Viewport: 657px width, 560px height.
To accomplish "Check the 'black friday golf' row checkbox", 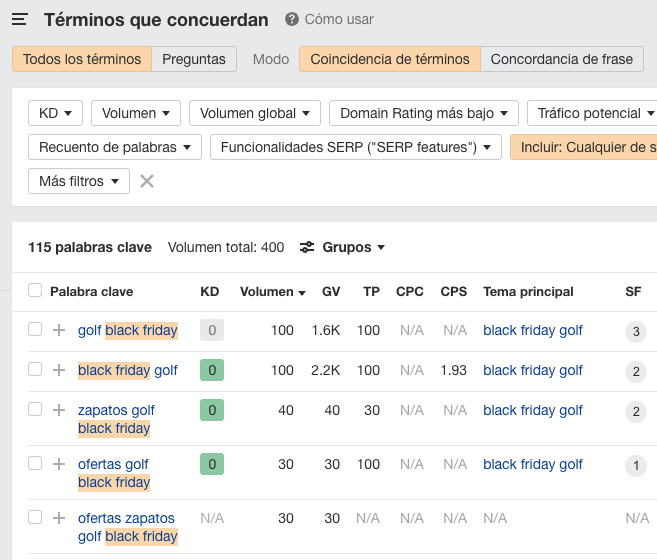I will click(35, 369).
